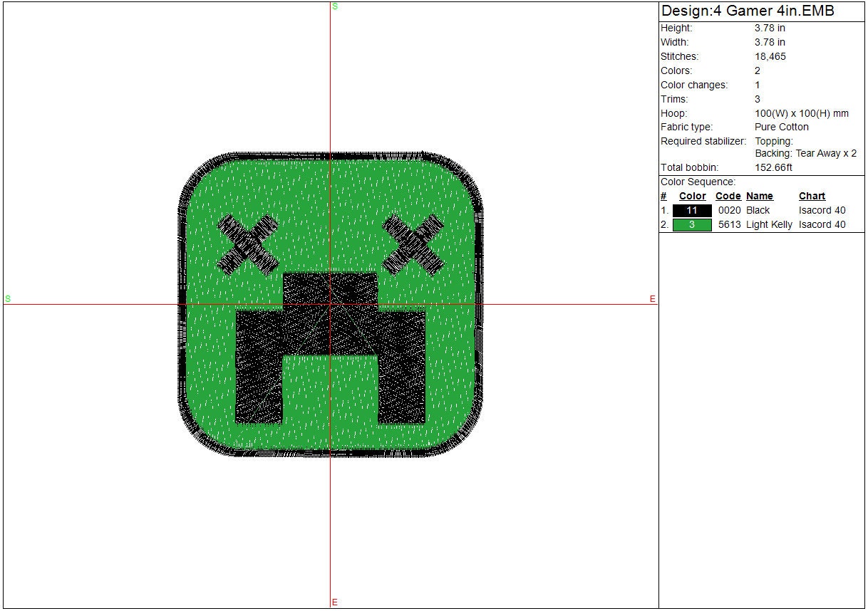Click the green S marker at top

click(335, 6)
